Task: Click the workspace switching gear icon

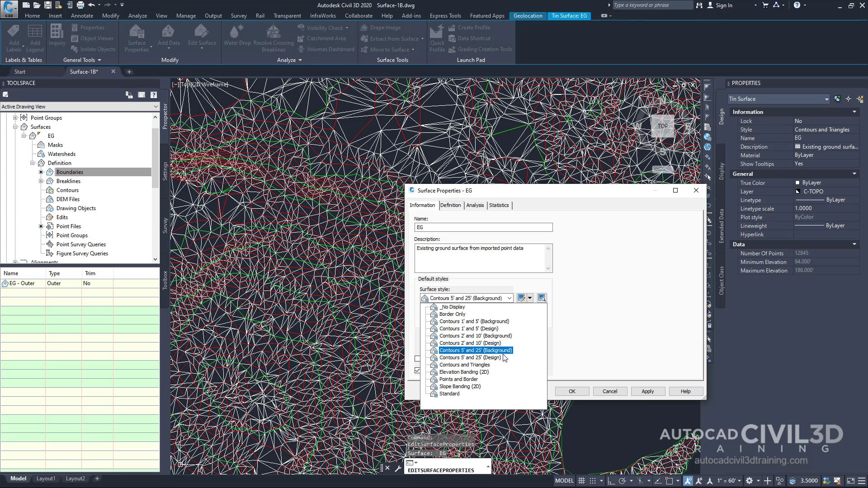Action: pos(749,481)
